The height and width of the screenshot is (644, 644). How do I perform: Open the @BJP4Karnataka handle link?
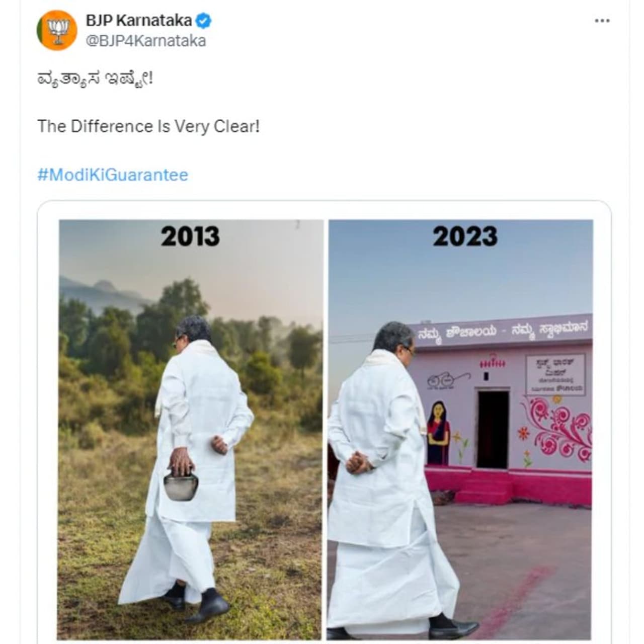pyautogui.click(x=146, y=41)
